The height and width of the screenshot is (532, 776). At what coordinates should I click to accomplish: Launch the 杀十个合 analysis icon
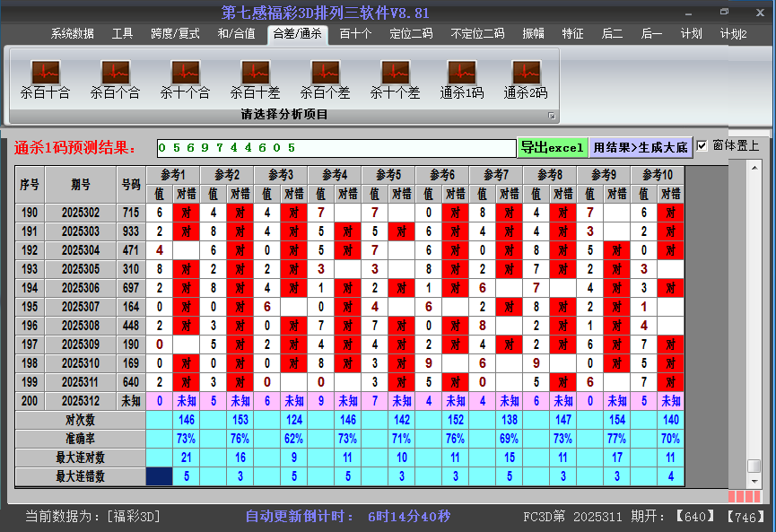point(185,79)
